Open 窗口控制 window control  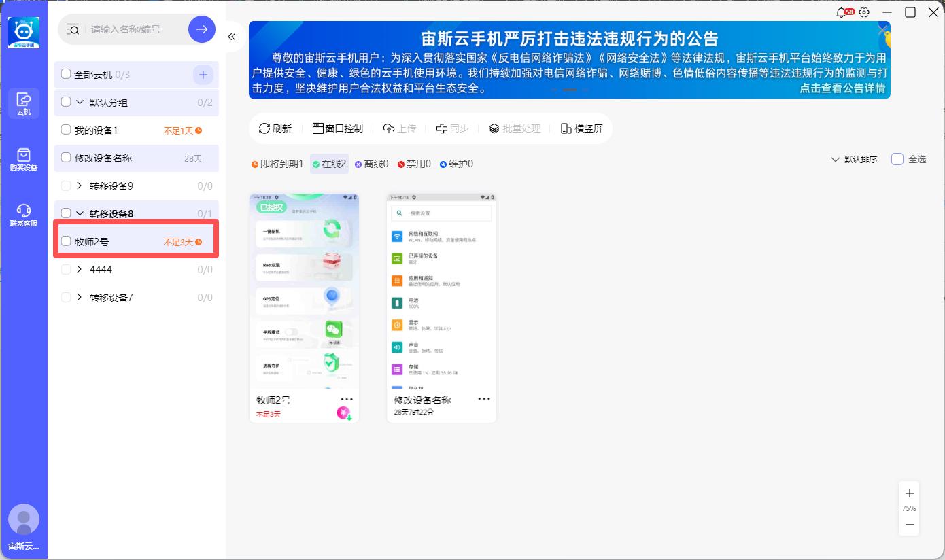click(337, 128)
